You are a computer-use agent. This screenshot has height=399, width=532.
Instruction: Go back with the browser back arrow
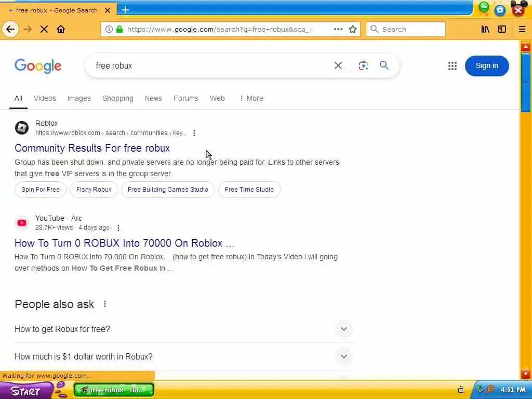[10, 29]
